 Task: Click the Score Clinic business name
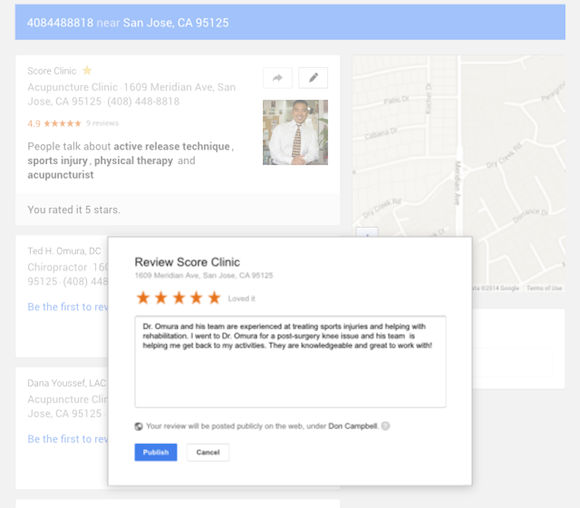[x=52, y=71]
